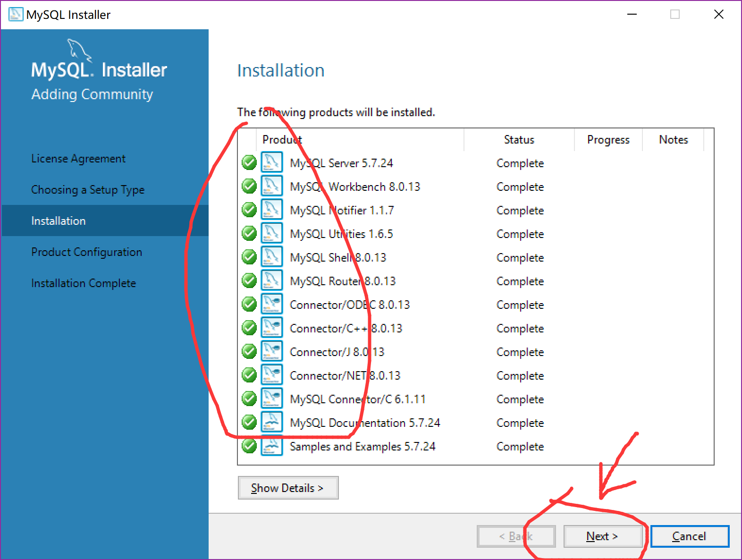Click green checkmark beside MySQL Workbench 8.0.13
This screenshot has height=560, width=742.
coord(249,186)
